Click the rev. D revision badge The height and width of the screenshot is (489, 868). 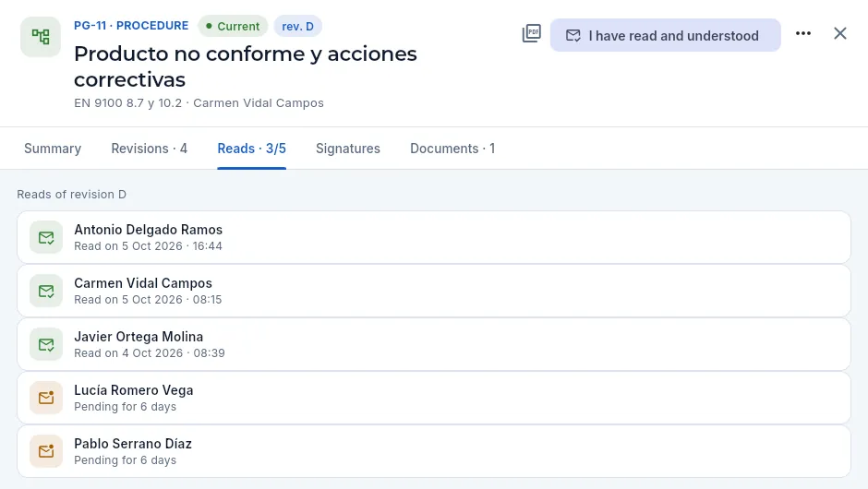(x=298, y=26)
